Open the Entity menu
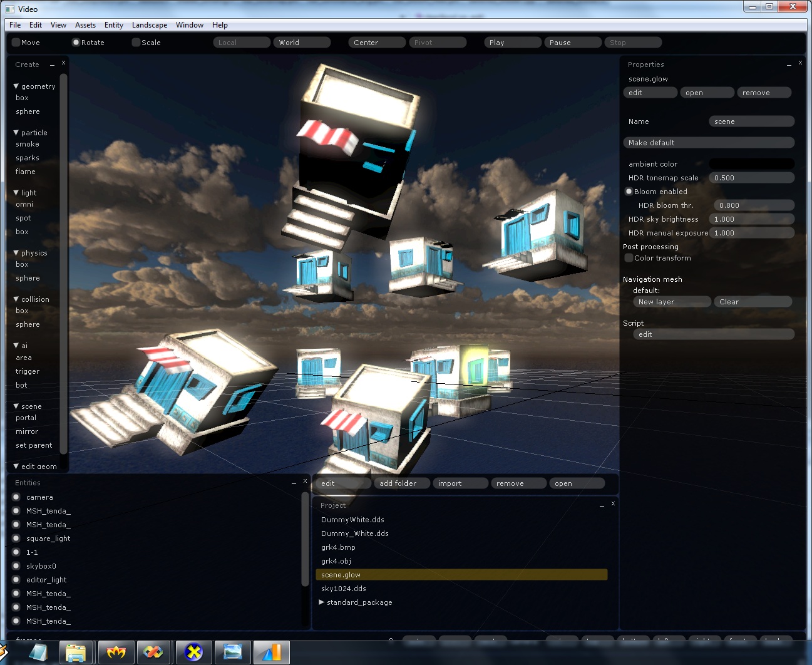The image size is (812, 665). pyautogui.click(x=114, y=25)
